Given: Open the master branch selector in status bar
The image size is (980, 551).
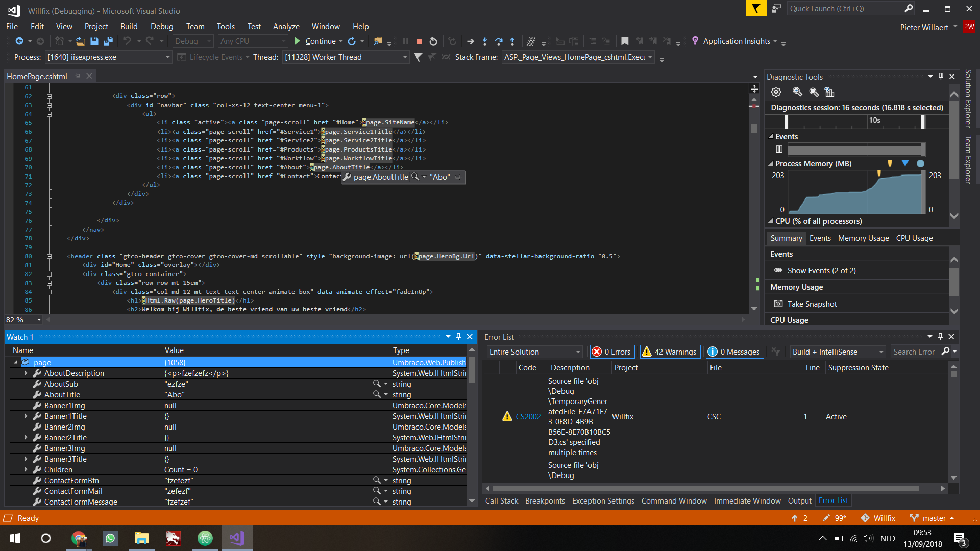Looking at the screenshot, I should click(x=932, y=518).
